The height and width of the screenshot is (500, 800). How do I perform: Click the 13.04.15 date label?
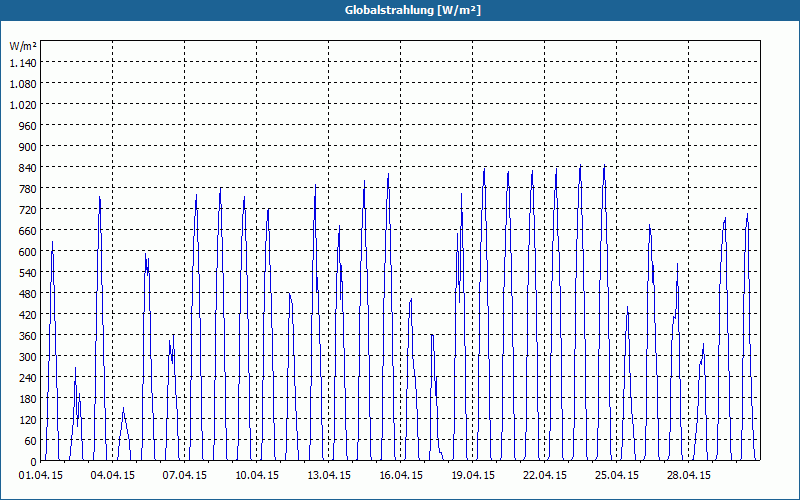click(329, 476)
